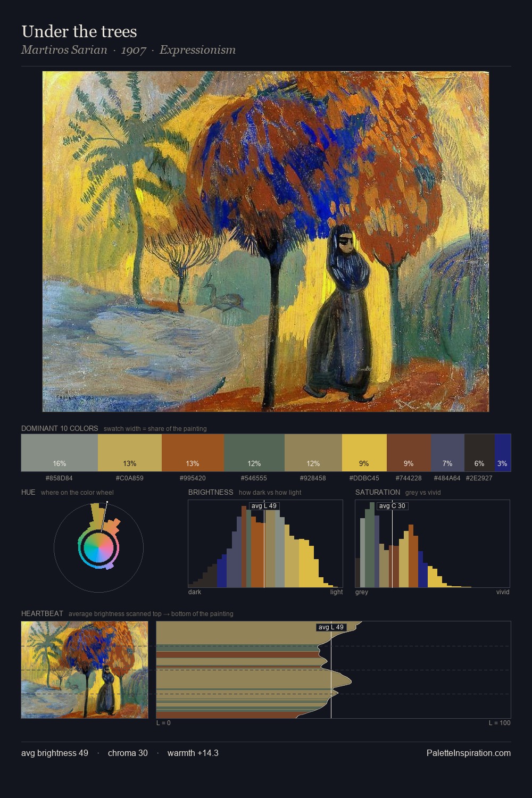The height and width of the screenshot is (798, 532).
Task: Click the slate blue #484A64 swatch
Action: click(x=447, y=453)
